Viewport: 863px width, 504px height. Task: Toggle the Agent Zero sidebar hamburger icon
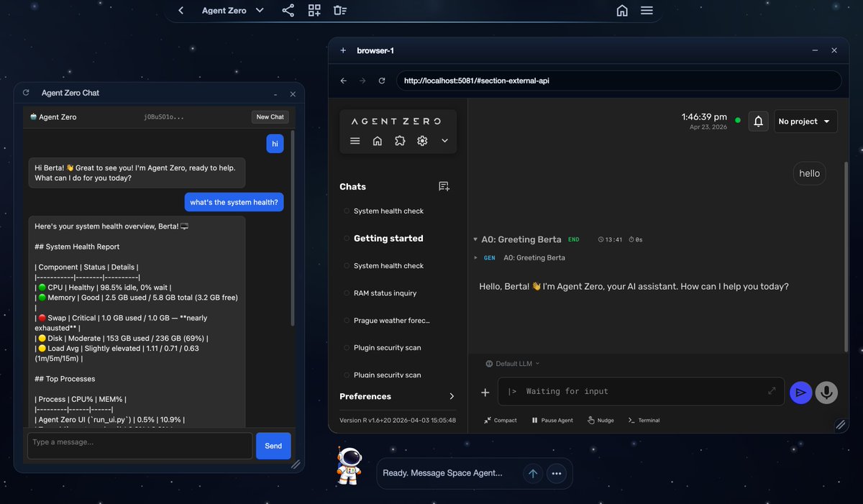(x=355, y=141)
